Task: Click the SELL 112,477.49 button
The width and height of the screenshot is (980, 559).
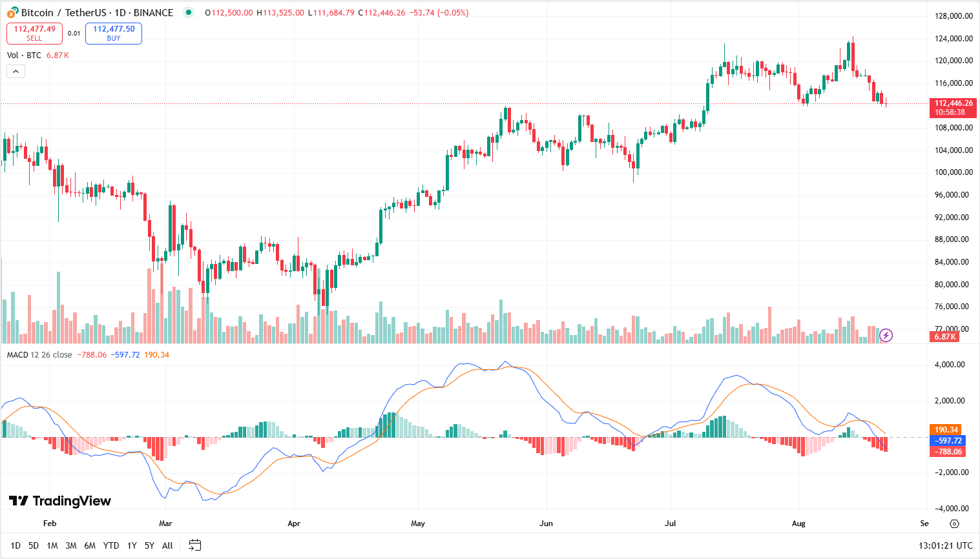Action: coord(35,33)
